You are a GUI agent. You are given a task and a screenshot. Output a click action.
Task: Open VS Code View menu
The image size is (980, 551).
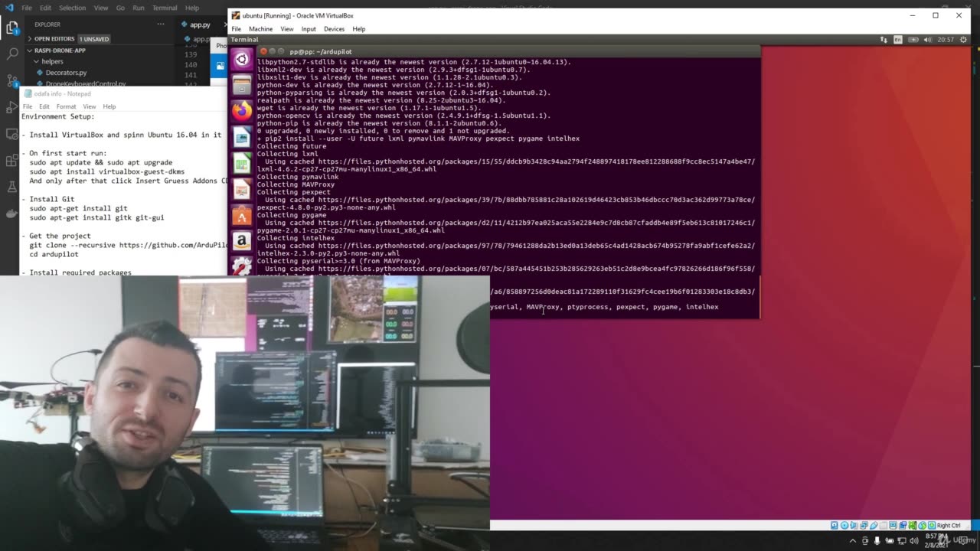[100, 8]
